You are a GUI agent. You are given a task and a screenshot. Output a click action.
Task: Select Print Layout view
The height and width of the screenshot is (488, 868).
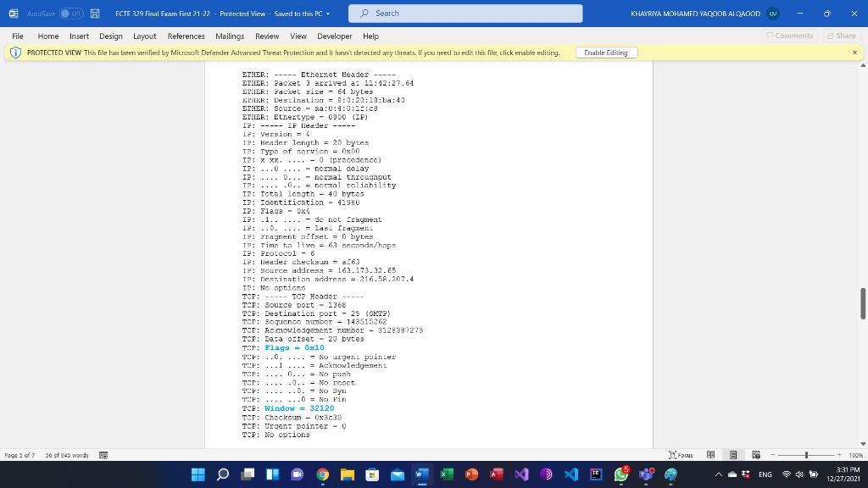pyautogui.click(x=732, y=455)
